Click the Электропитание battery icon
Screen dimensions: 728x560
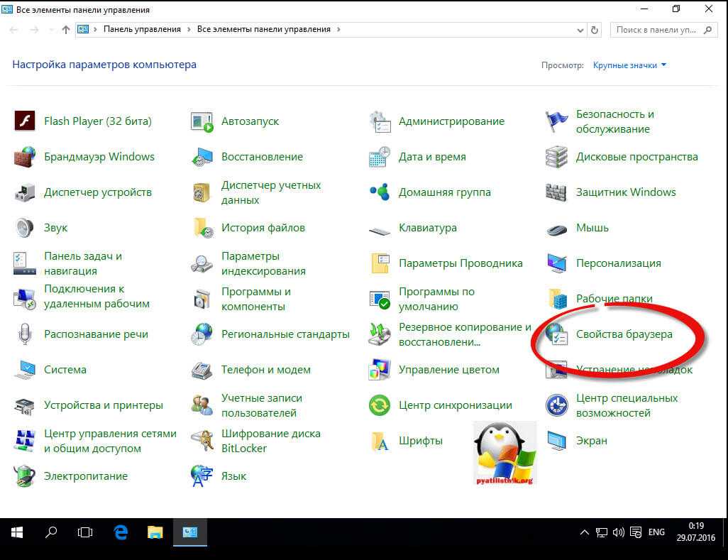(x=25, y=476)
